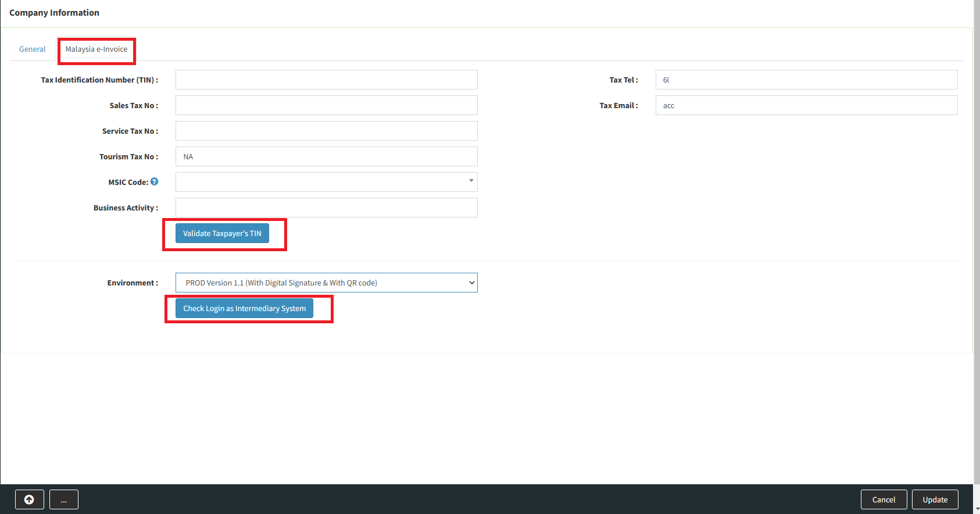Expand the MSIC Code dropdown
Image resolution: width=980 pixels, height=514 pixels.
pyautogui.click(x=326, y=182)
